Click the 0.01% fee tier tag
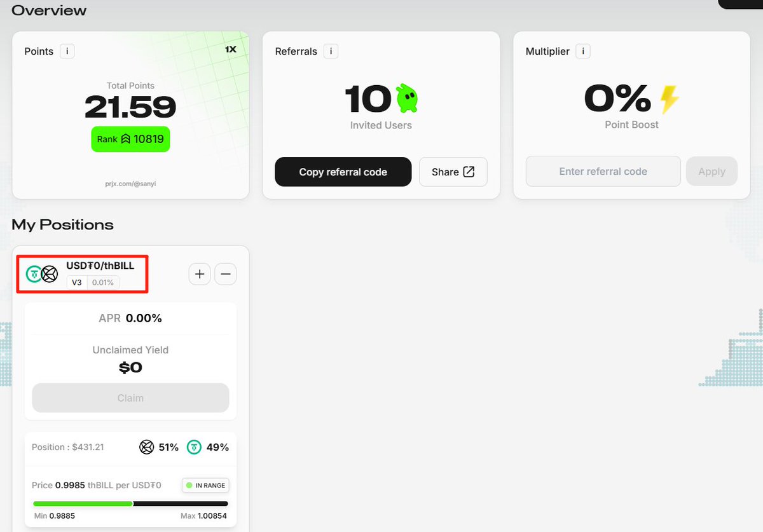Screen dimensions: 763x532 click(103, 282)
